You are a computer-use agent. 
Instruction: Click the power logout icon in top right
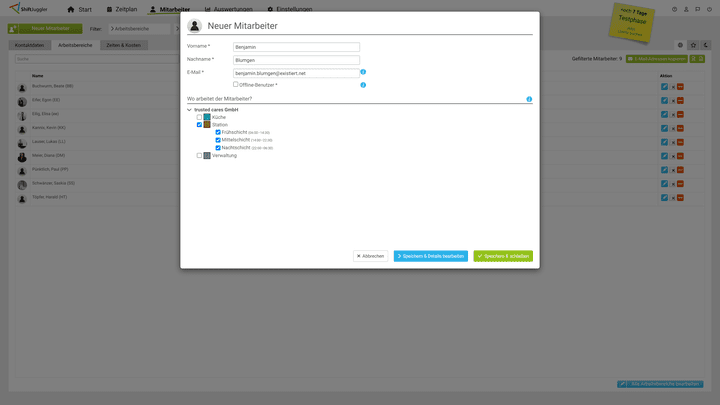[709, 9]
